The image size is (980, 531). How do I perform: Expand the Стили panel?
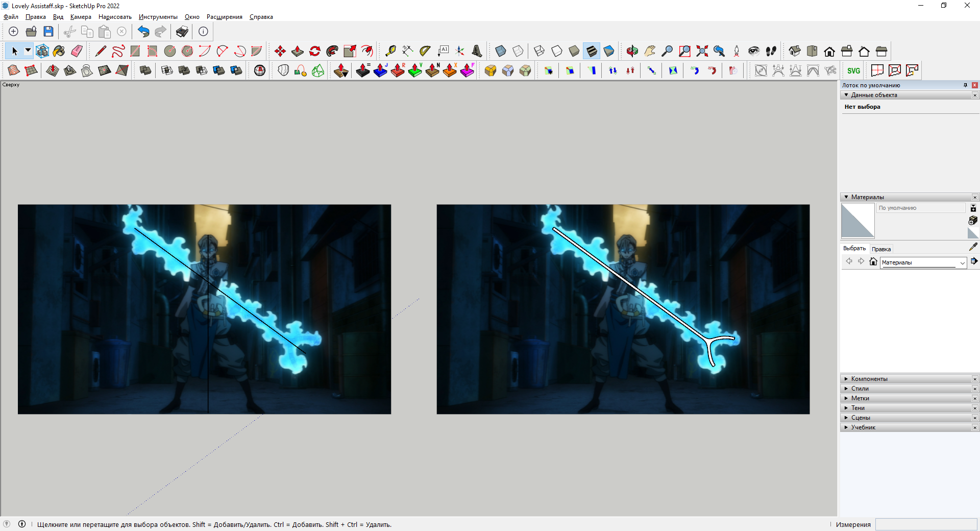coord(860,389)
